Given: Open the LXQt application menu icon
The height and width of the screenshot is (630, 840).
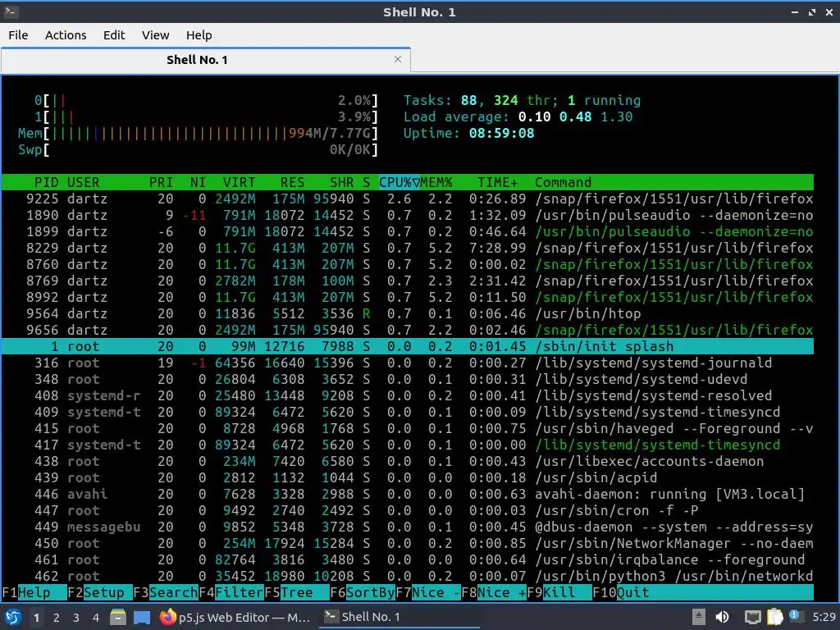Looking at the screenshot, I should [x=12, y=617].
